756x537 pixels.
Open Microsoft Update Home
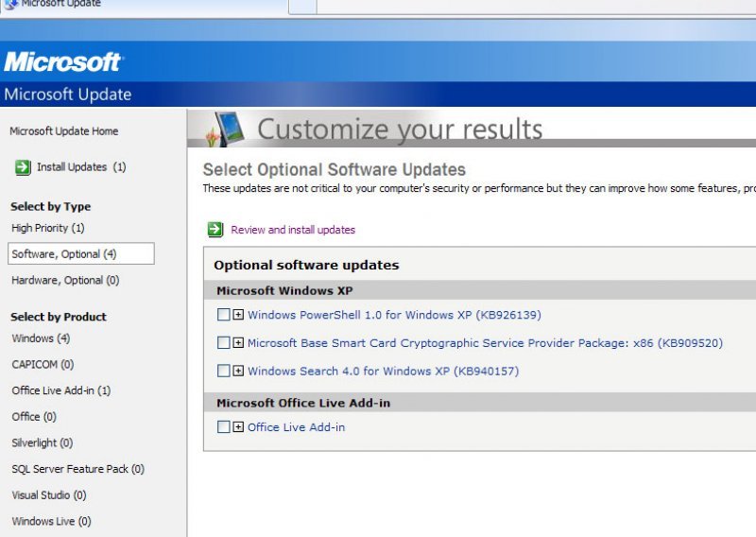click(63, 131)
